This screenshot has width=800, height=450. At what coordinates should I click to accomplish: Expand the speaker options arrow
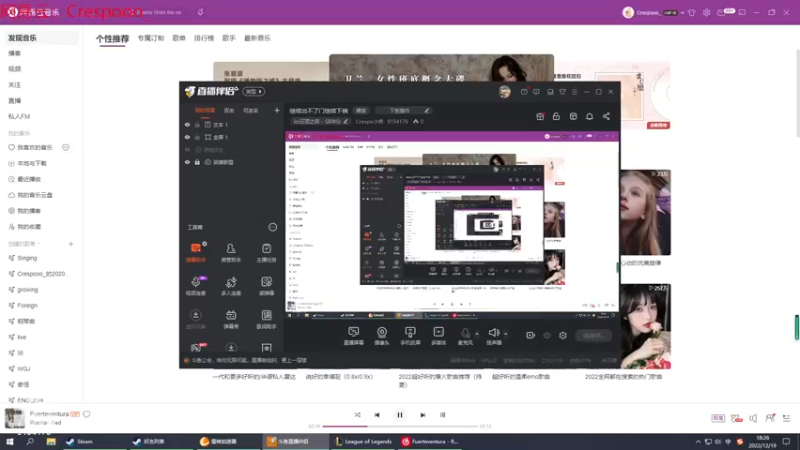tap(506, 334)
